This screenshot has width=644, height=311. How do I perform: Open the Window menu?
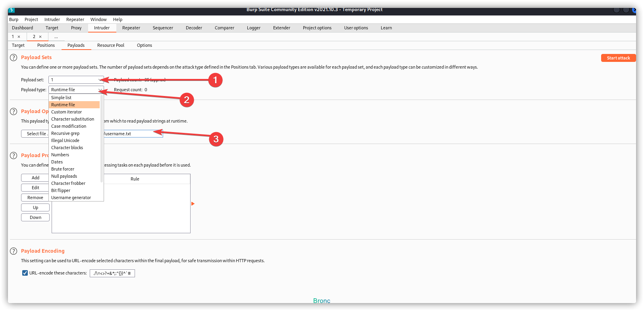(98, 19)
